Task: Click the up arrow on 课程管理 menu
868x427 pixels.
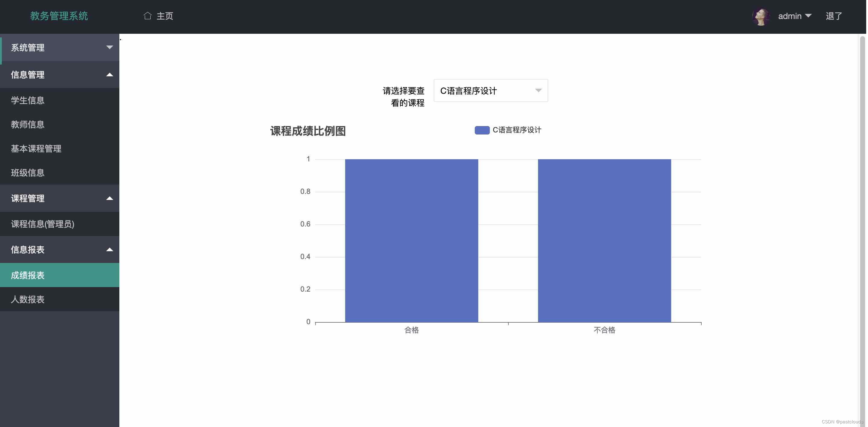Action: (109, 198)
